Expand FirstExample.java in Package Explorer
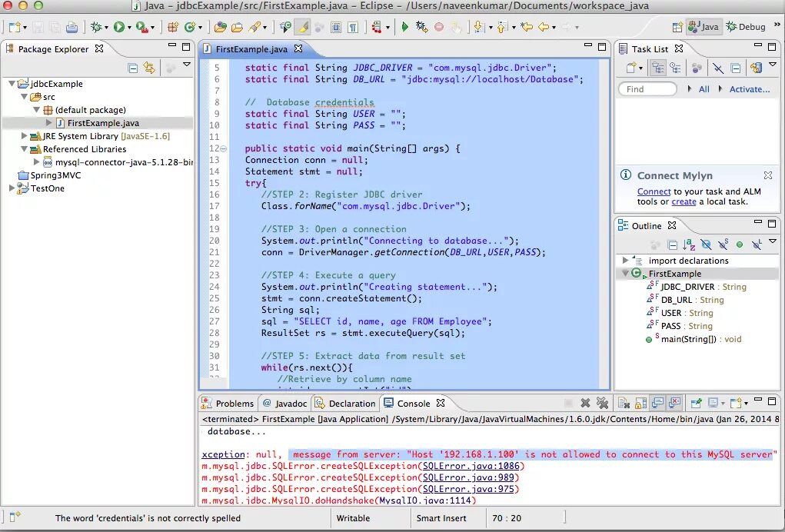This screenshot has width=785, height=532. click(x=48, y=122)
